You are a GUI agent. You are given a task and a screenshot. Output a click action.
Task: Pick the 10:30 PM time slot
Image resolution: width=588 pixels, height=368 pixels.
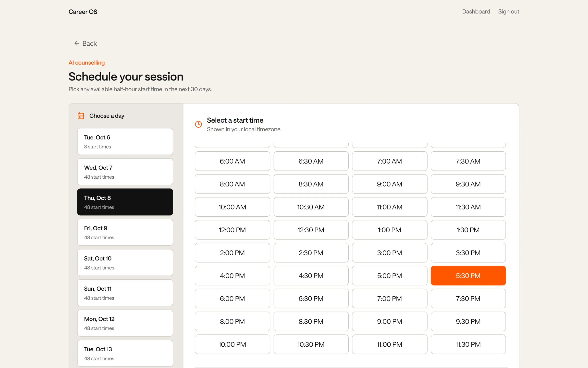tap(311, 344)
